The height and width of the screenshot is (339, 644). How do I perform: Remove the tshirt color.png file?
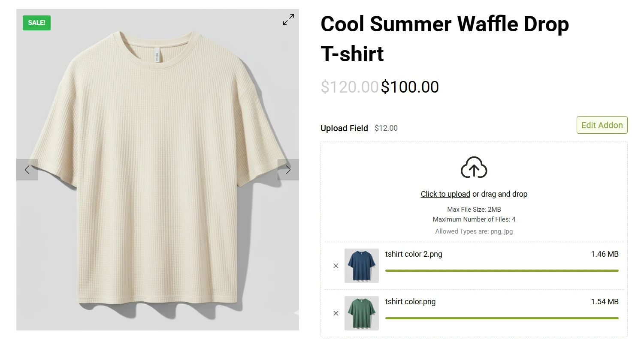336,313
